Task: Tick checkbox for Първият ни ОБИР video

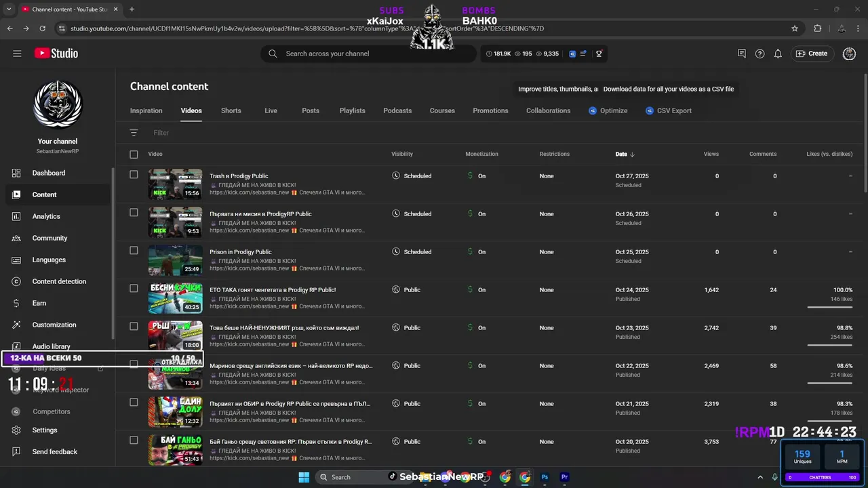Action: (134, 403)
